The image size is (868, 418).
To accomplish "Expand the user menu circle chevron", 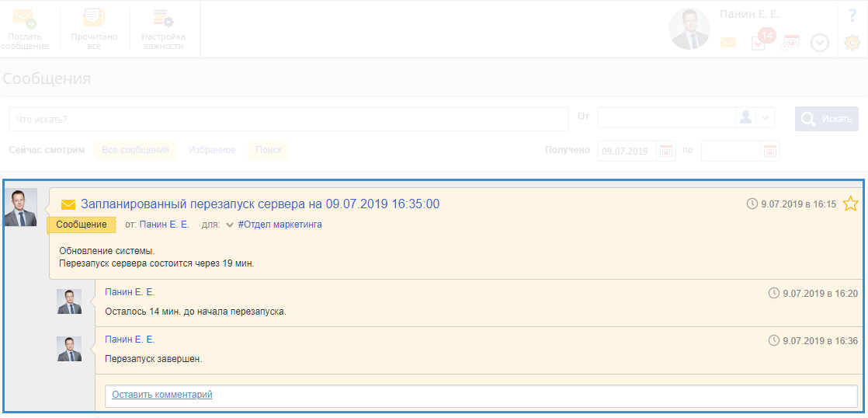I will coord(819,44).
